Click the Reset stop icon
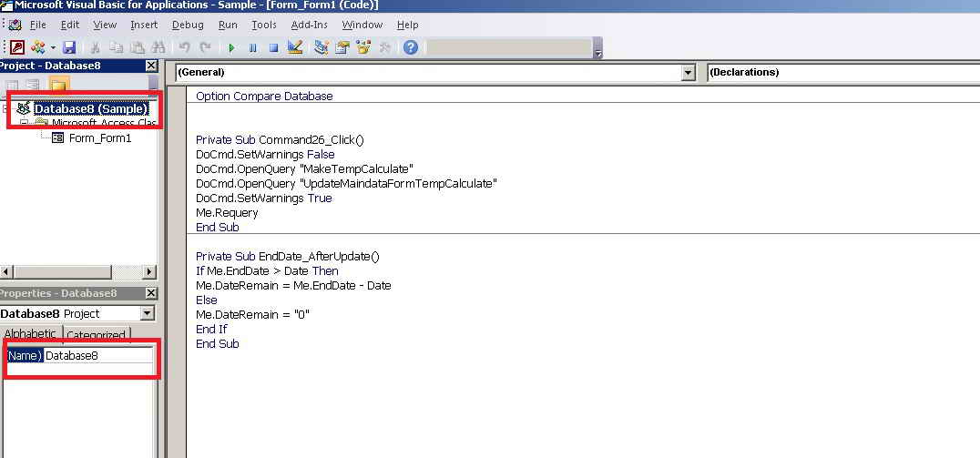 coord(273,47)
